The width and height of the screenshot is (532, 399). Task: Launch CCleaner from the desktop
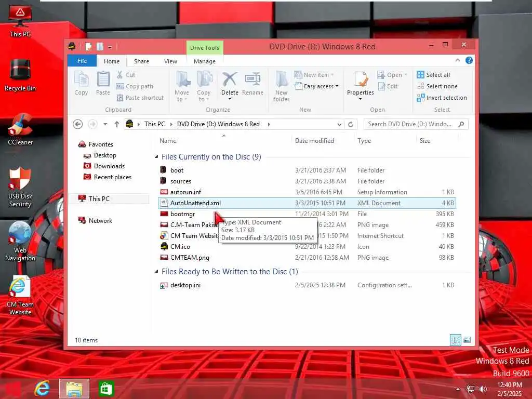[x=20, y=129]
